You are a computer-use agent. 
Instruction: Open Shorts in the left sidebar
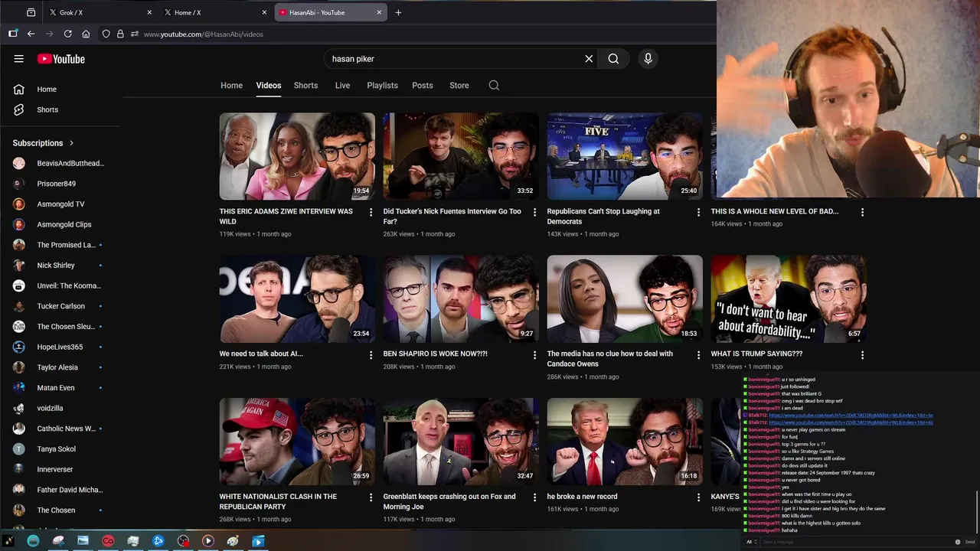click(x=47, y=109)
